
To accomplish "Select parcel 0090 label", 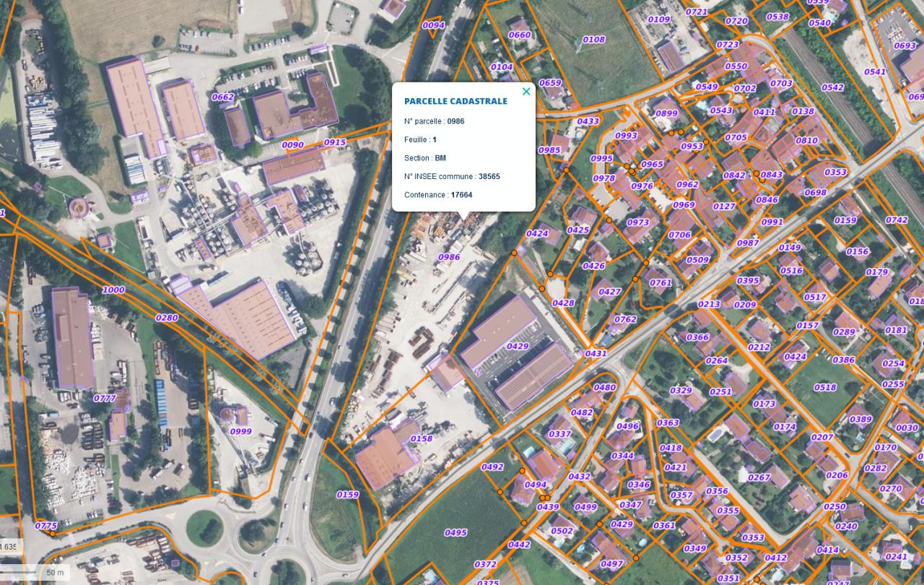I will [292, 145].
